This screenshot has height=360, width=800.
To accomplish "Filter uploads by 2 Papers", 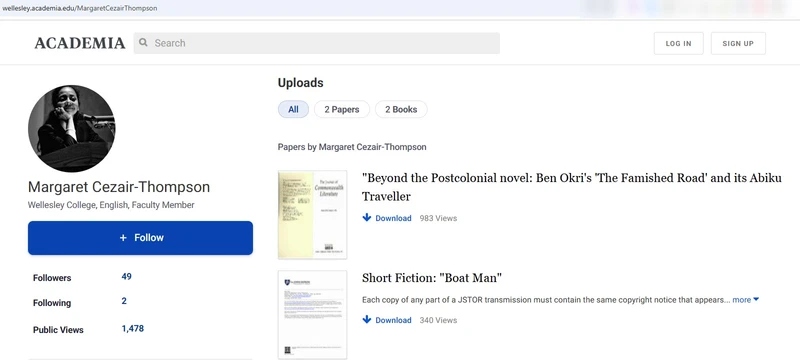I will click(x=342, y=109).
